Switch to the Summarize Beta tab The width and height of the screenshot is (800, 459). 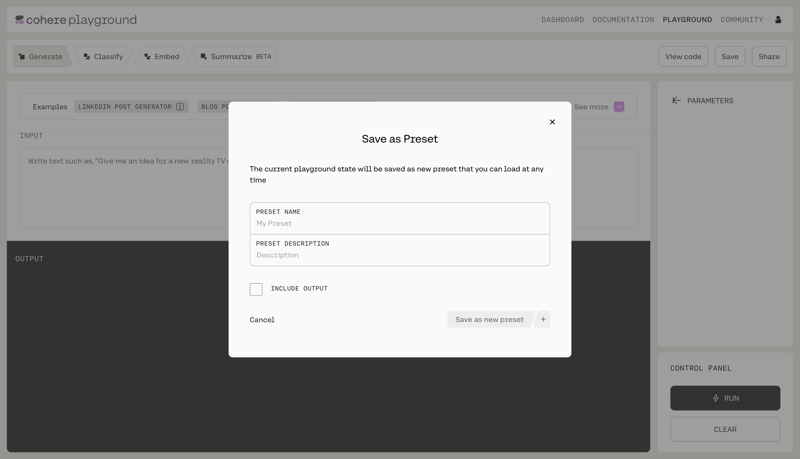coord(235,57)
